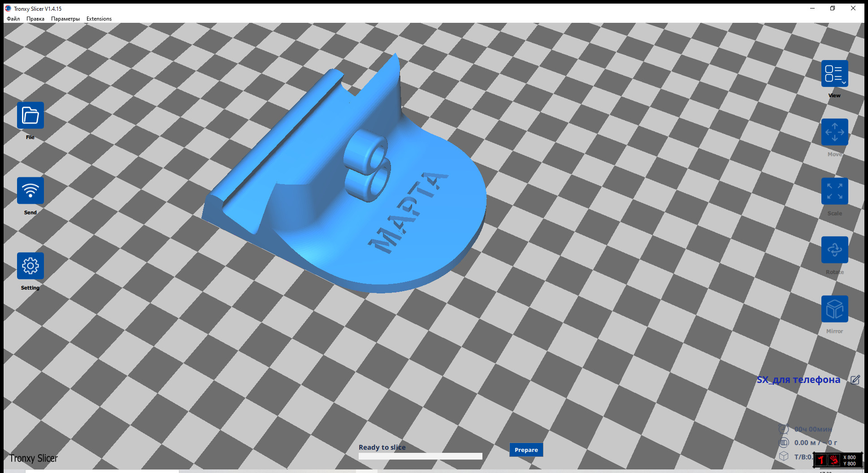Click the '00ч 00мин' print time value
This screenshot has width=868, height=473.
pyautogui.click(x=813, y=429)
